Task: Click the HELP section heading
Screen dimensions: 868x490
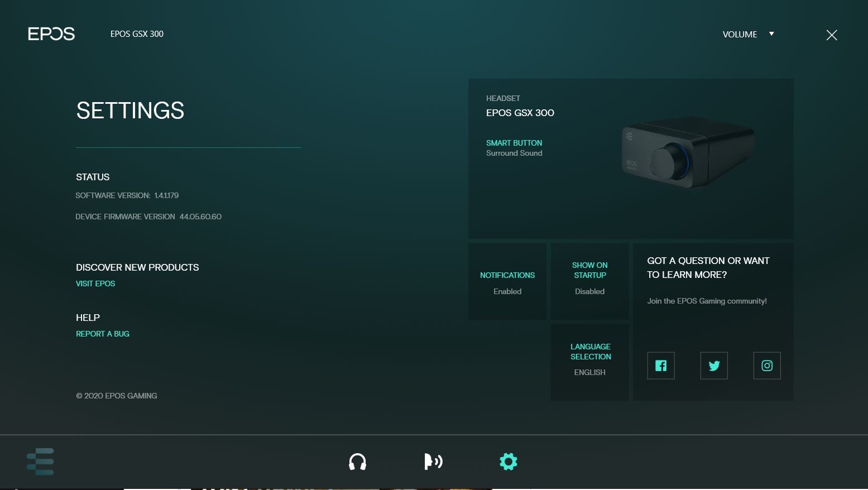Action: pos(88,318)
